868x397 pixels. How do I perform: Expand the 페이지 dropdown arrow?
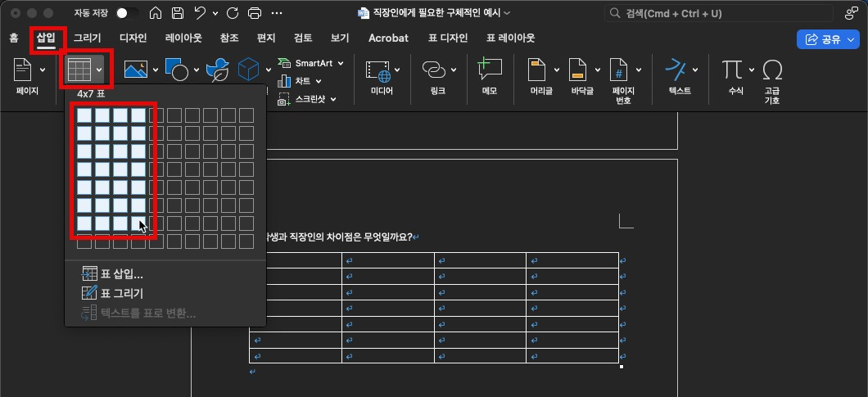click(43, 70)
